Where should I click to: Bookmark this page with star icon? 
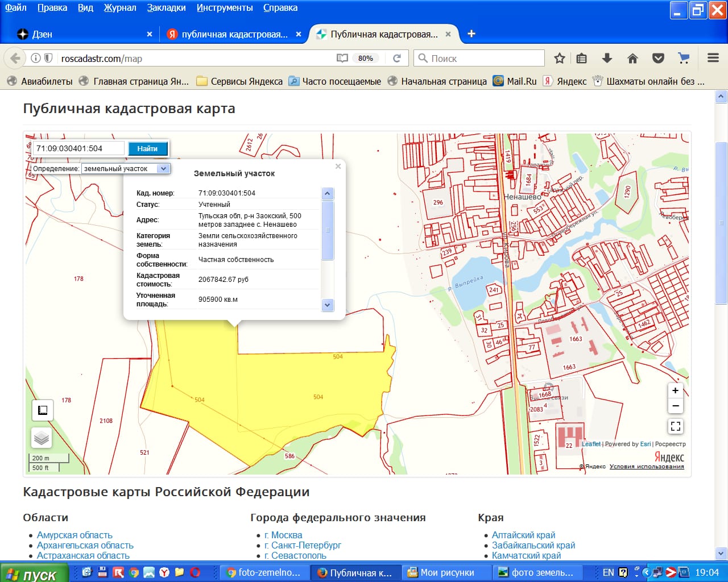tap(560, 58)
